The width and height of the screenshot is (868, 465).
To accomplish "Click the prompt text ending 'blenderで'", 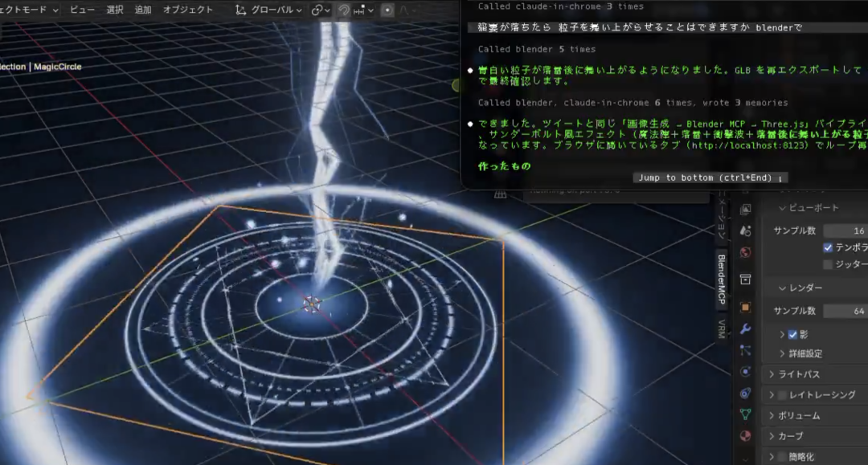I will 640,27.
